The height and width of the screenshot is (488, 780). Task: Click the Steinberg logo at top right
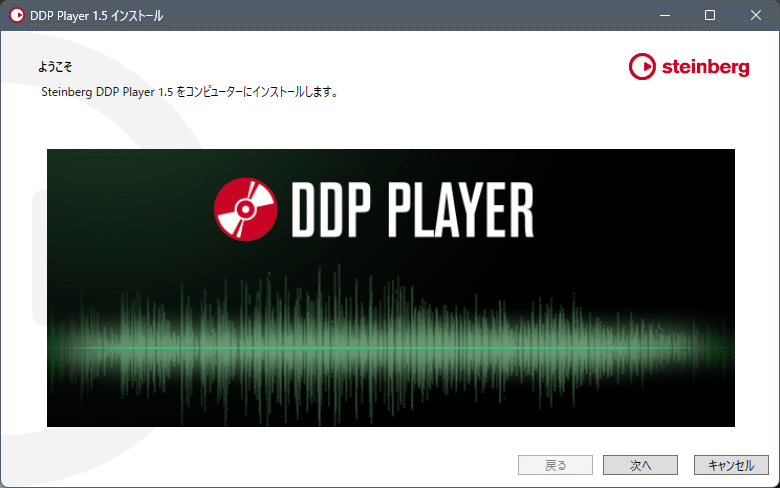click(x=689, y=67)
